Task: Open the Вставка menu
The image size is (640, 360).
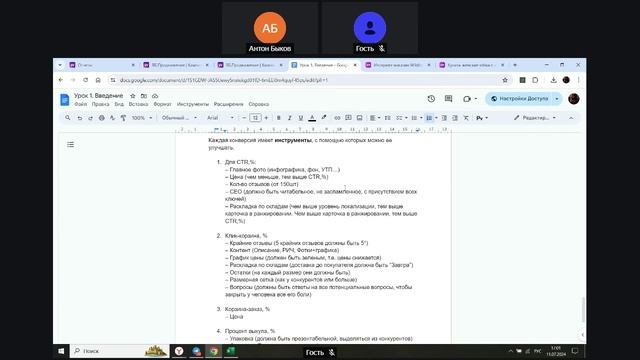Action: pyautogui.click(x=138, y=104)
